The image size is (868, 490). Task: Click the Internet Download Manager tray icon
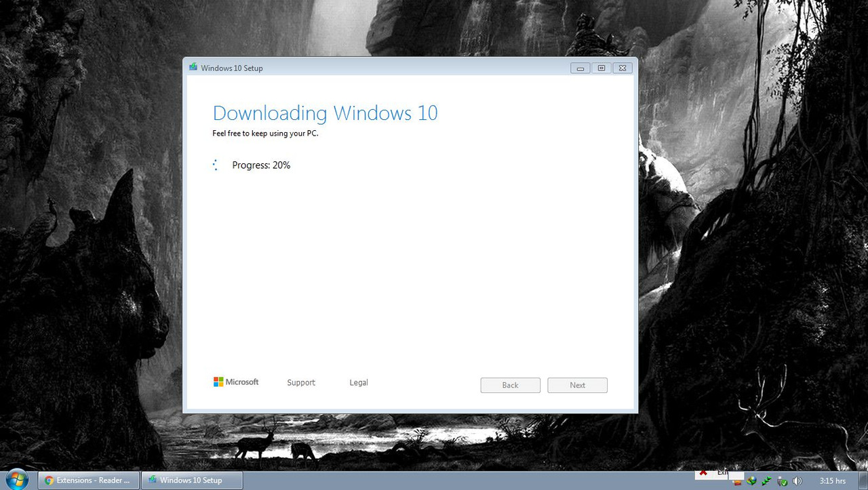tap(751, 481)
